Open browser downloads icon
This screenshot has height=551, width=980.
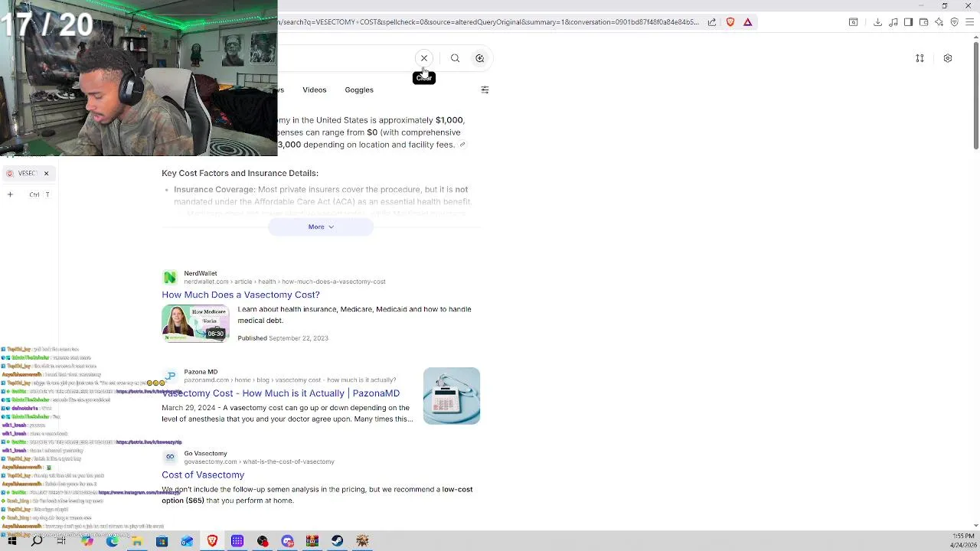pyautogui.click(x=877, y=22)
